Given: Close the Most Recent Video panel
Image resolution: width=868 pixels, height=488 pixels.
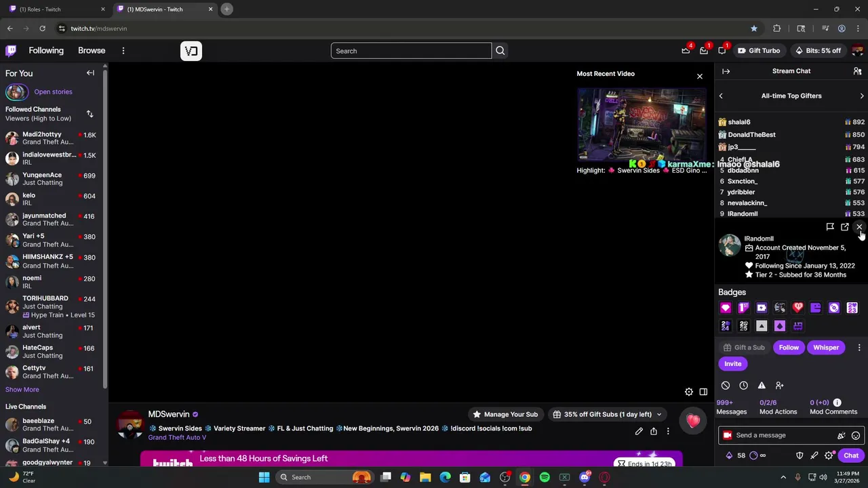Looking at the screenshot, I should click(700, 76).
